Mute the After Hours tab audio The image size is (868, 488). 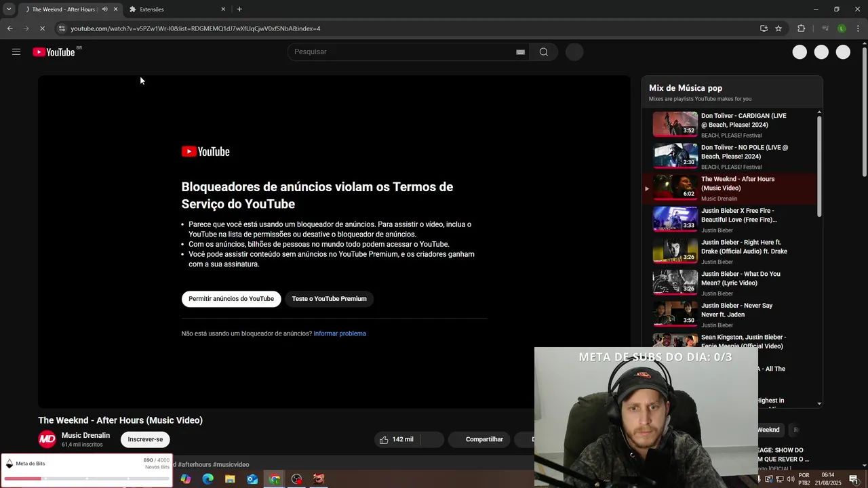pos(104,9)
